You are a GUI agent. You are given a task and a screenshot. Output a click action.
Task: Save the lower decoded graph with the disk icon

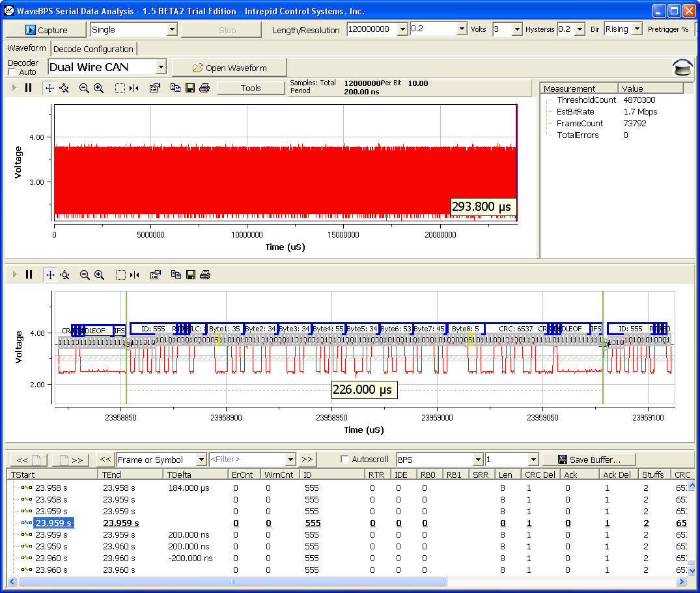coord(191,275)
